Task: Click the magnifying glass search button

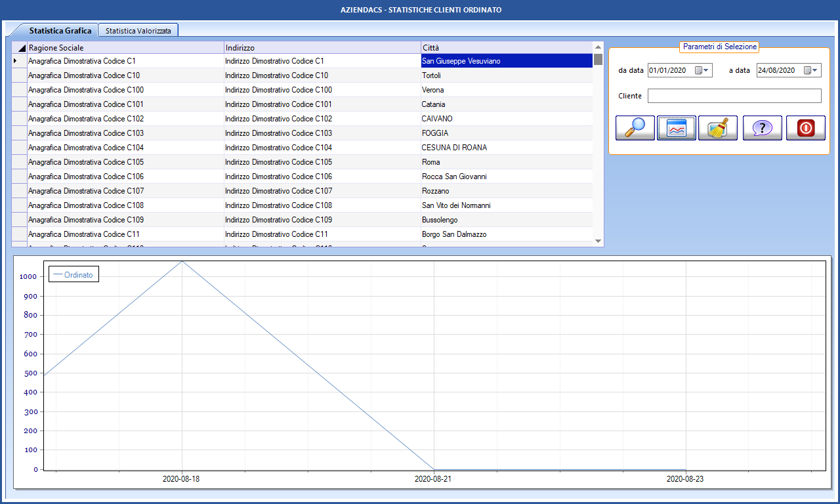Action: [x=635, y=128]
